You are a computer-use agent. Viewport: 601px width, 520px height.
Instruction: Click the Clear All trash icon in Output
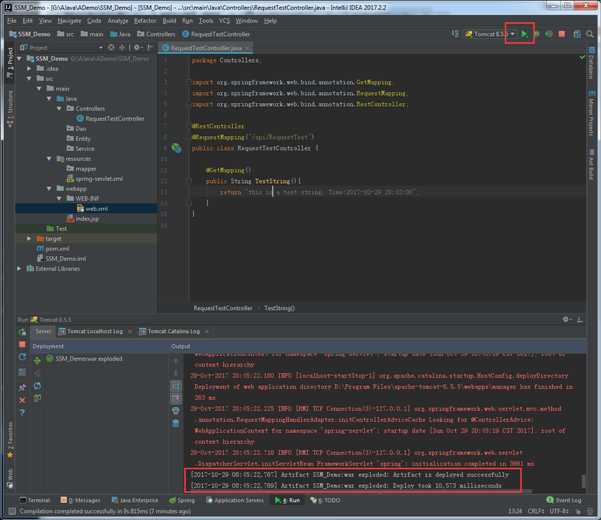click(176, 423)
